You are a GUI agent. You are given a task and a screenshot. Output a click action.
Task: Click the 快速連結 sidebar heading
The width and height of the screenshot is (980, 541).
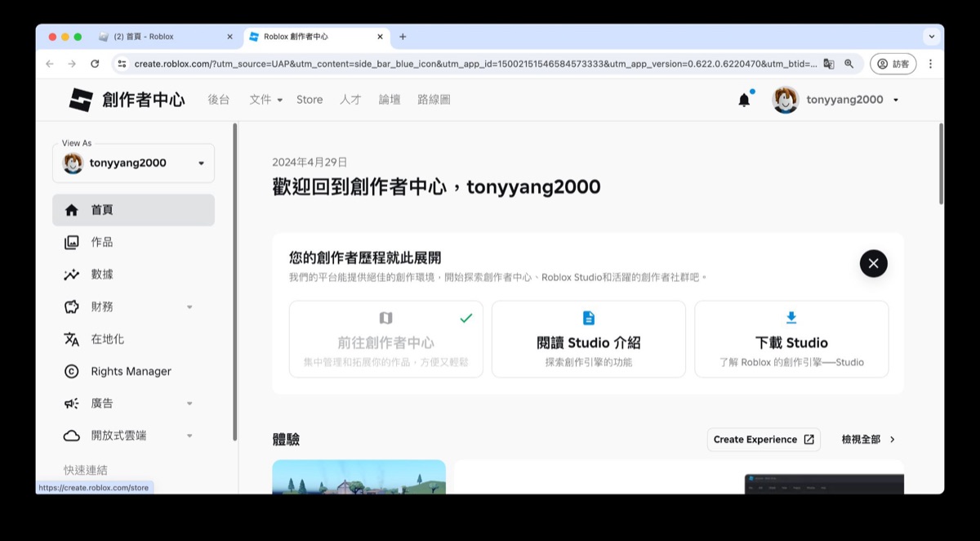pos(86,470)
